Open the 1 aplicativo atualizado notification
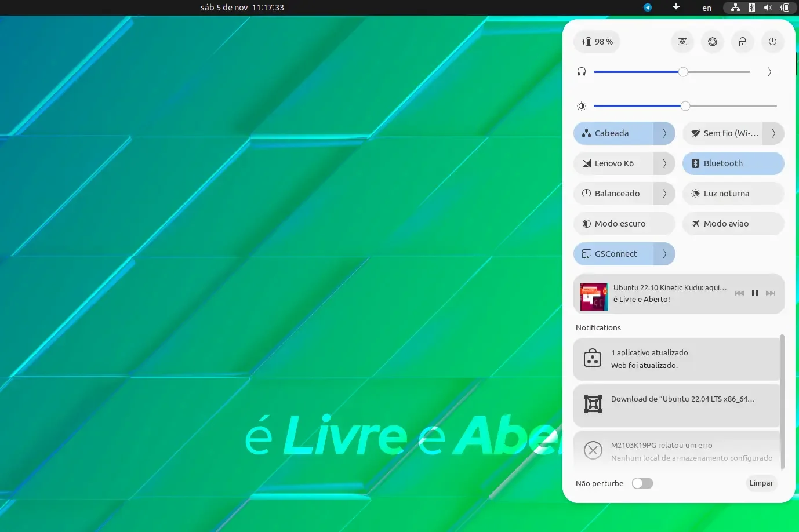The image size is (799, 532). tap(677, 359)
